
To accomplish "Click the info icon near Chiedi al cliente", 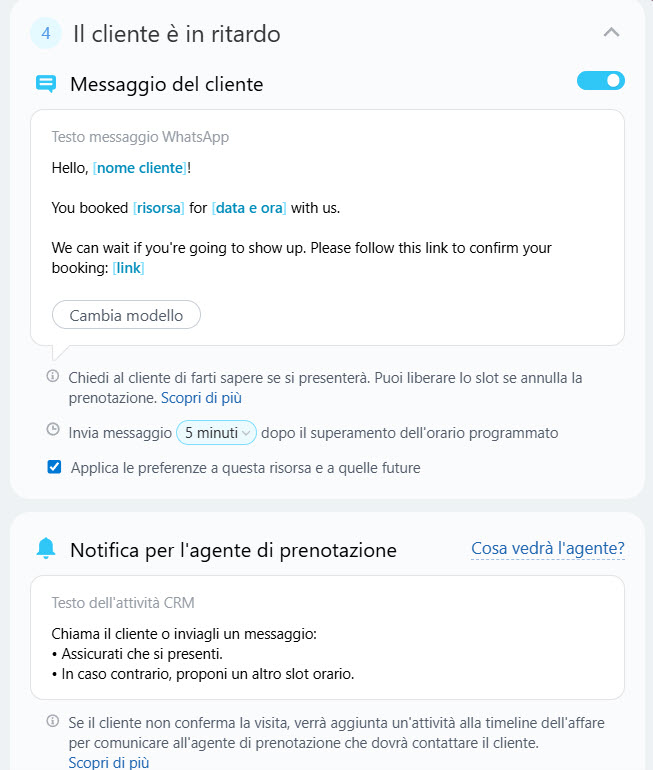I will (x=53, y=377).
